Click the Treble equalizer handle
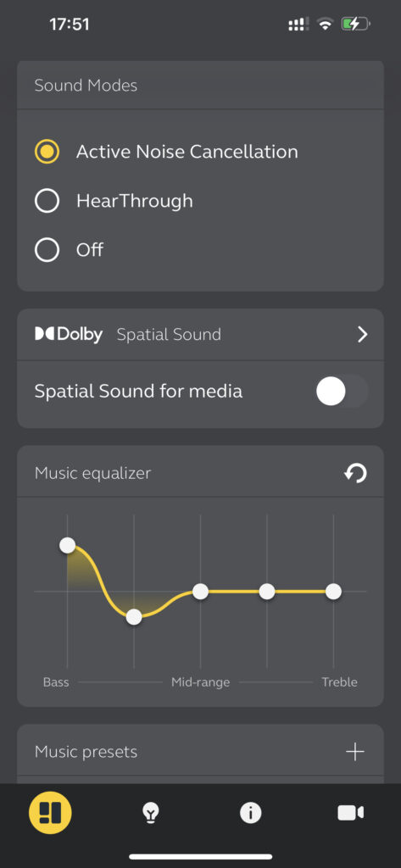The image size is (401, 868). [333, 591]
